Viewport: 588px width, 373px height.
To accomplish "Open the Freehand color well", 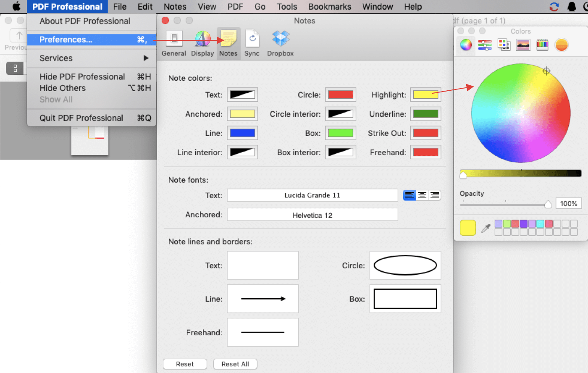I will tap(425, 152).
